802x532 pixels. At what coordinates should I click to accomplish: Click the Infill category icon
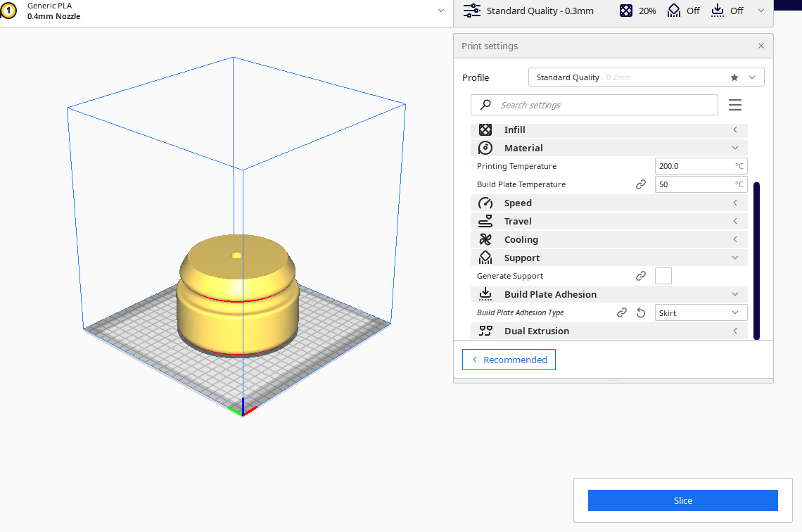485,130
